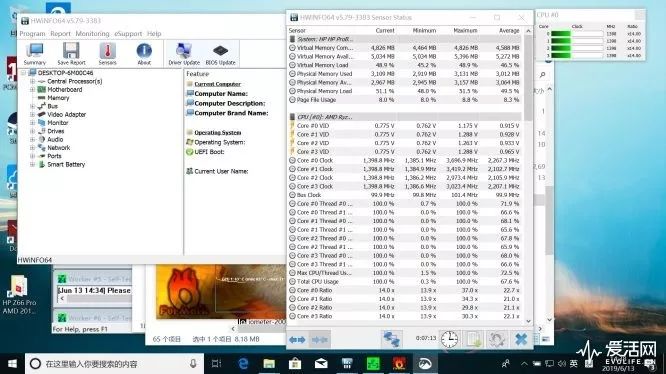Click the BIOS Update chip icon
The height and width of the screenshot is (374, 666).
(x=220, y=53)
